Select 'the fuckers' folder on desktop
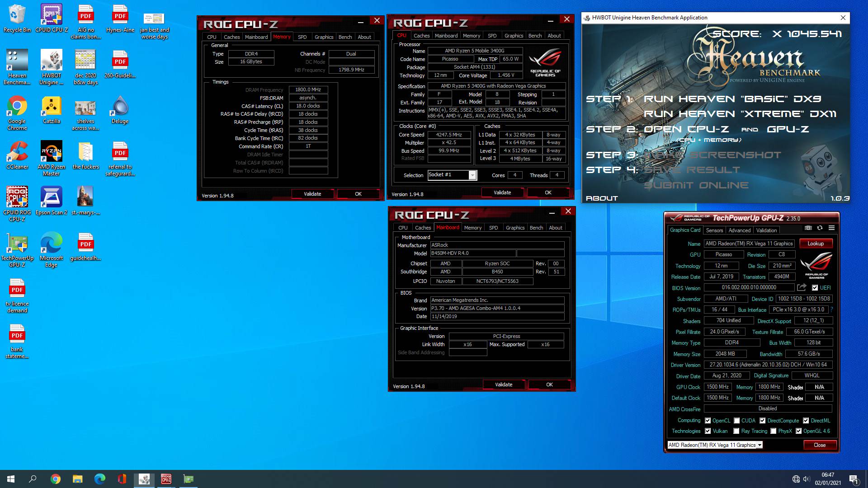 point(85,155)
